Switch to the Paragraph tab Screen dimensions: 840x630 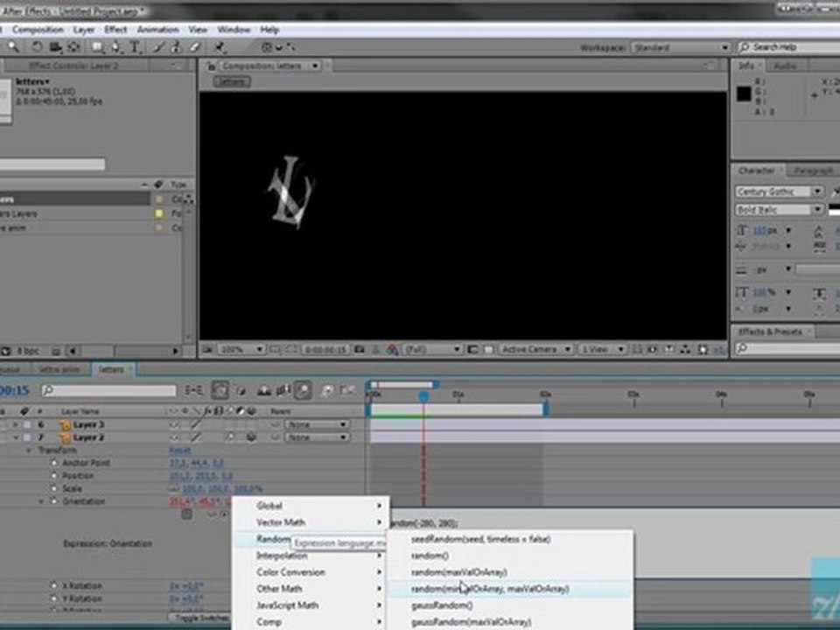point(813,171)
